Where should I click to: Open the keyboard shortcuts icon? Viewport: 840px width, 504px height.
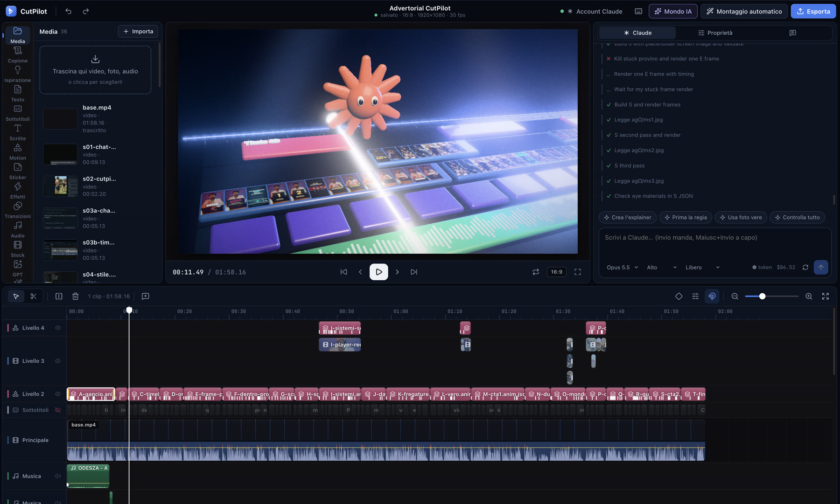(x=638, y=11)
